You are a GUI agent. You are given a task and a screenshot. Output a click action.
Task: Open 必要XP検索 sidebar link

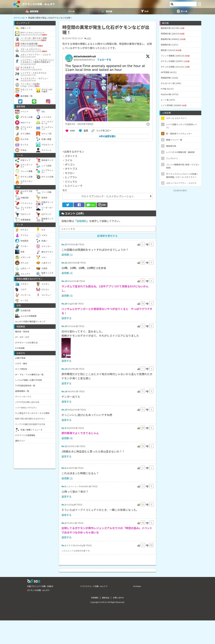coord(34,358)
